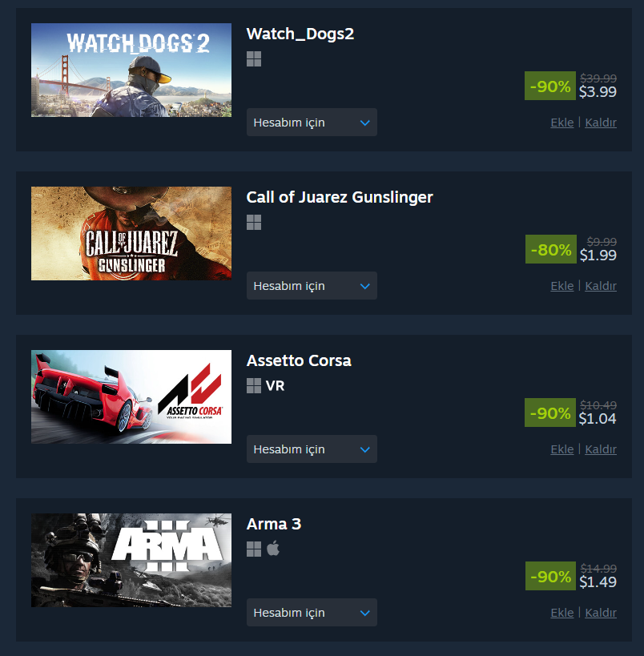Click the Windows icon under Call of Juarez Gunslinger
This screenshot has width=644, height=656.
(x=254, y=223)
